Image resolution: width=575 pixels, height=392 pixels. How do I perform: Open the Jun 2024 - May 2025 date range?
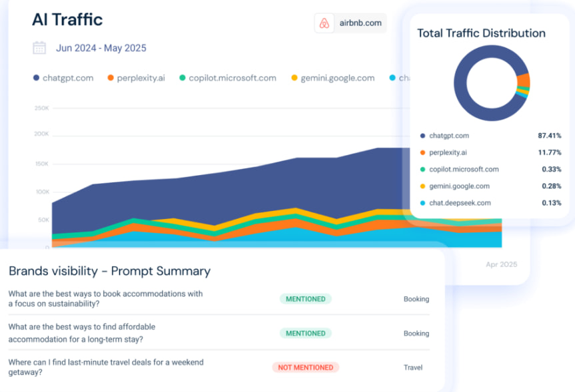click(101, 48)
